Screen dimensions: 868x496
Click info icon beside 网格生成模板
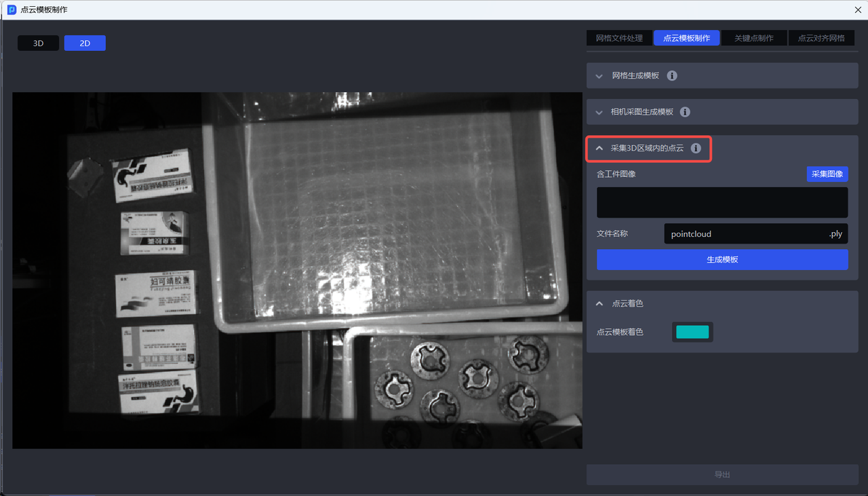coord(672,76)
